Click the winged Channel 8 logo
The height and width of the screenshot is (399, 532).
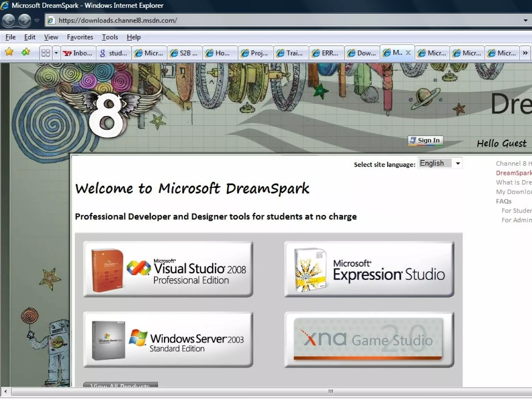pos(107,114)
